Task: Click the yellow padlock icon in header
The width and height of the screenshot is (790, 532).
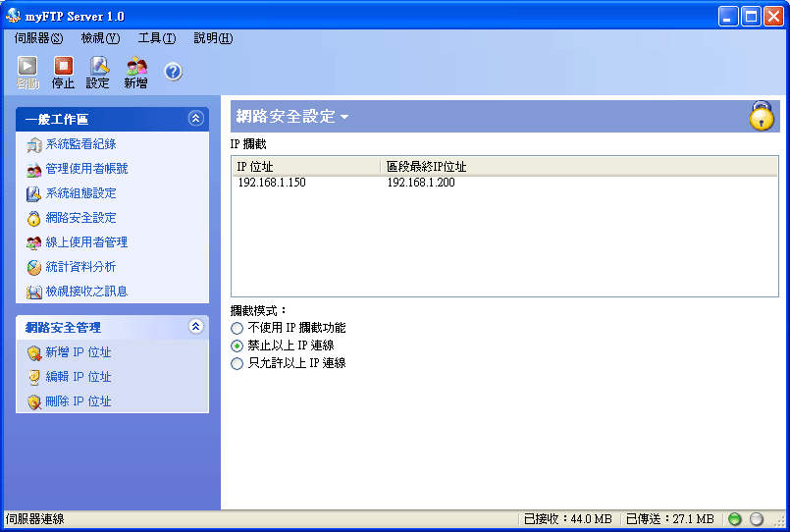Action: coord(762,116)
